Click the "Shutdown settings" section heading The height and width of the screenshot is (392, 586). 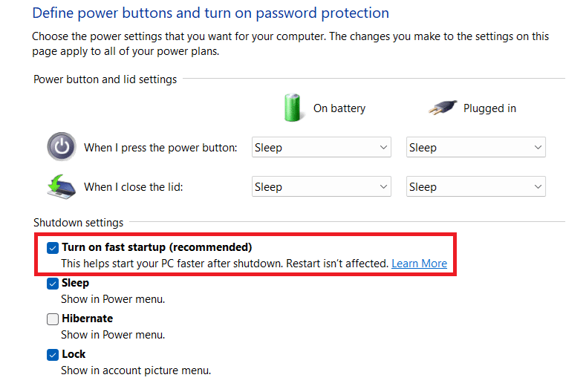click(x=79, y=222)
